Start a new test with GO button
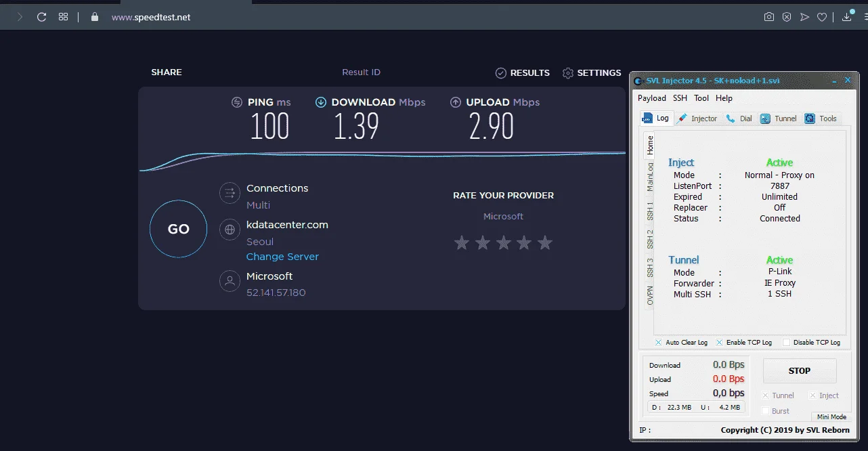Image resolution: width=868 pixels, height=451 pixels. pos(178,229)
